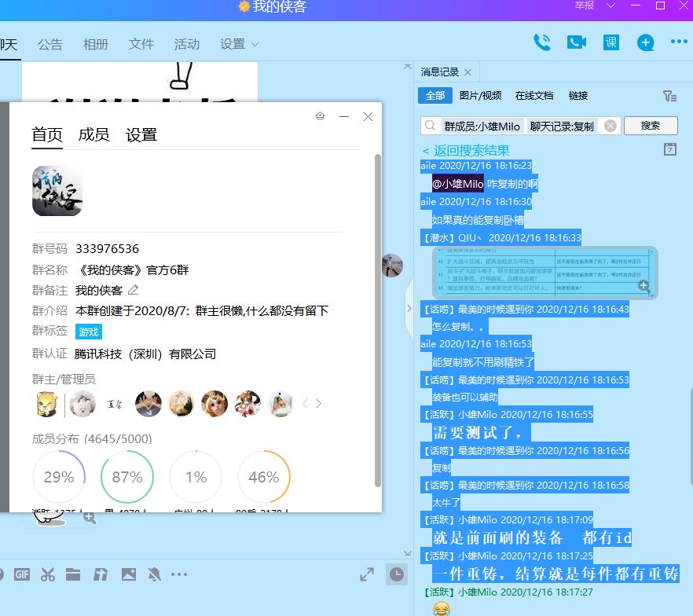
Task: Edit the group remark with the pencil icon
Action: pyautogui.click(x=133, y=290)
